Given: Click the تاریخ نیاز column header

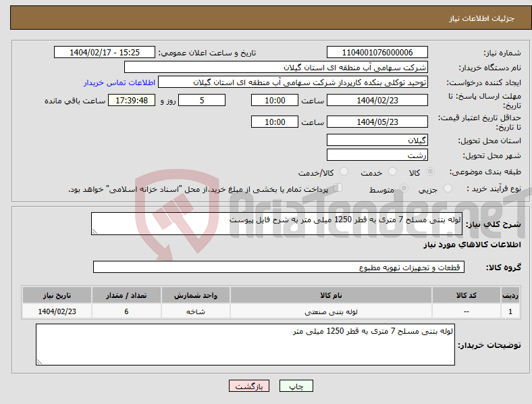Looking at the screenshot, I should [x=57, y=295].
